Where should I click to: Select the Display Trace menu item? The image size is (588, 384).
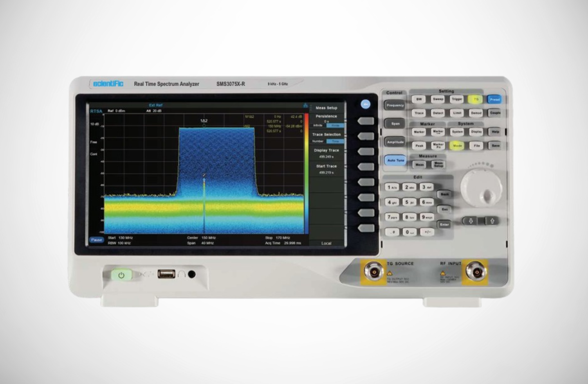(326, 153)
